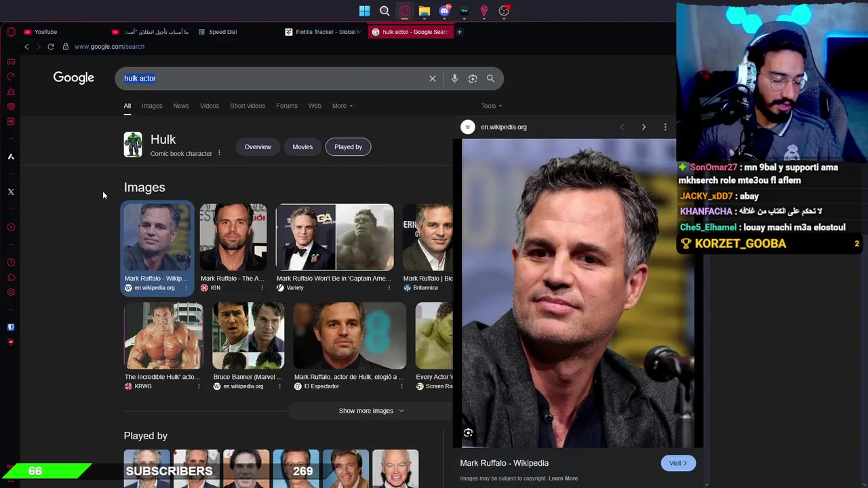This screenshot has width=868, height=488.
Task: Expand Show more images
Action: pyautogui.click(x=371, y=411)
